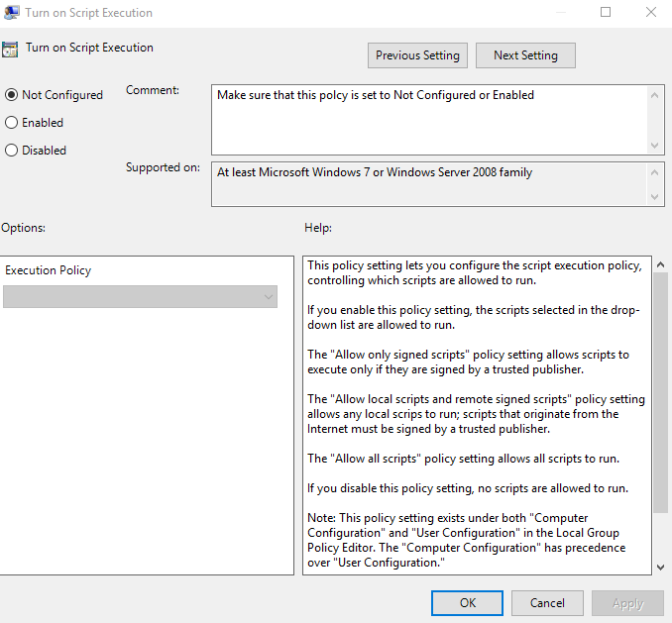Click the Help pane scrollbar thumb
Image resolution: width=672 pixels, height=623 pixels.
(x=661, y=396)
